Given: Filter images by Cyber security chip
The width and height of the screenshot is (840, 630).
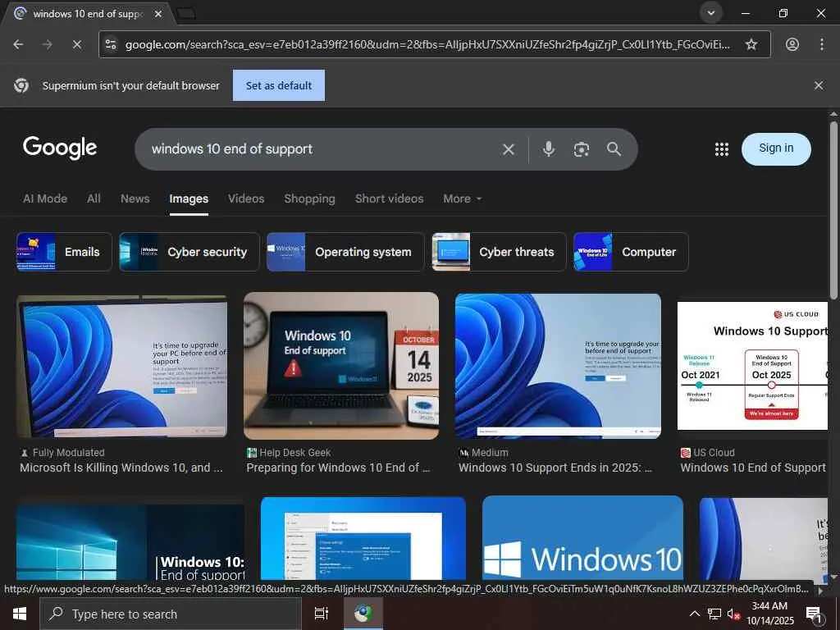Looking at the screenshot, I should pyautogui.click(x=189, y=252).
